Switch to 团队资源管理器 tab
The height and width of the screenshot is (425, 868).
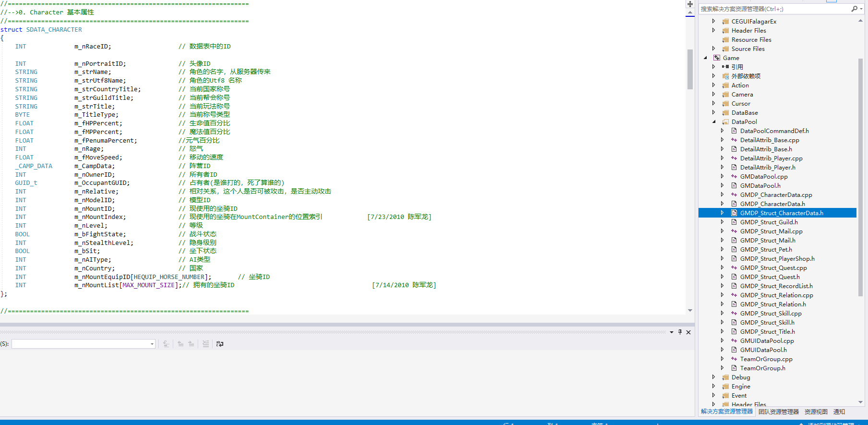click(778, 412)
